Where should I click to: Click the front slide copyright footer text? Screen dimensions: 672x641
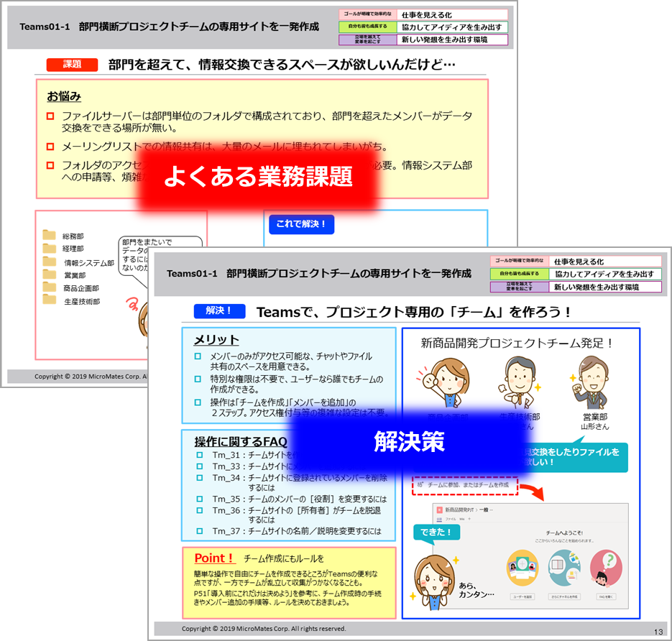click(x=264, y=629)
